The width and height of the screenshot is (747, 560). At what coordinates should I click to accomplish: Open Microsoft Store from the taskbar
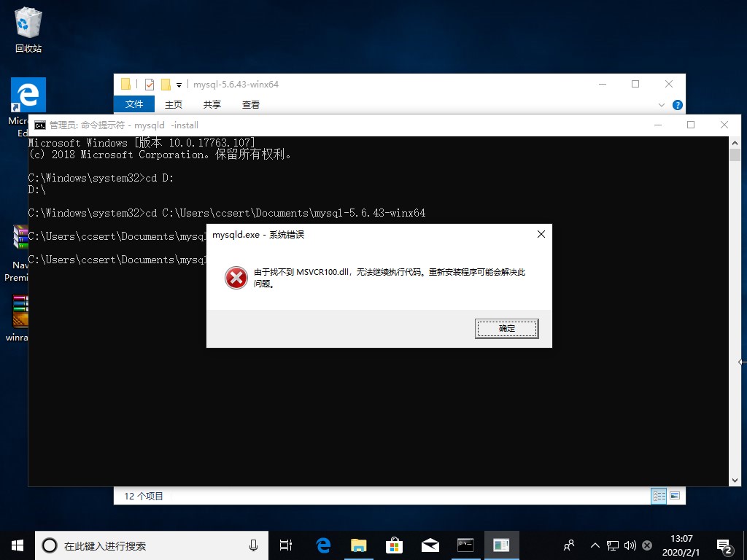[x=395, y=545]
